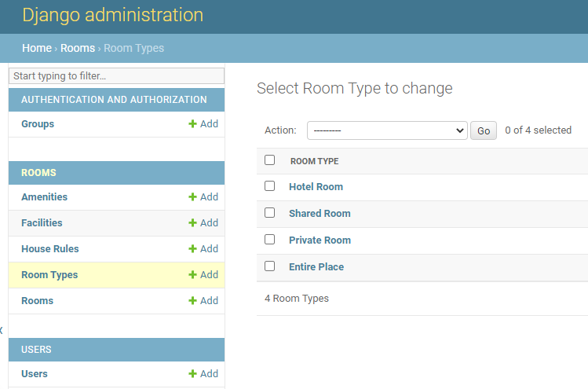Open the Shared Room entry
Viewport: 588px width, 389px height.
[x=320, y=213]
